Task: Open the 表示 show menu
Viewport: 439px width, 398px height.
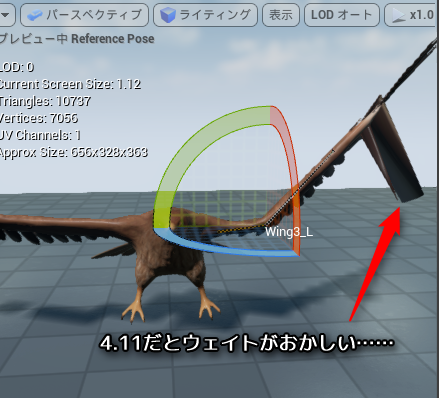Action: point(281,15)
